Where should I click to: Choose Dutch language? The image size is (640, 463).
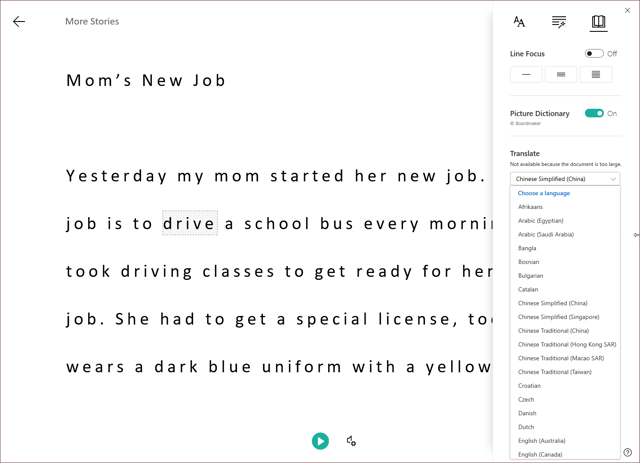click(x=565, y=427)
